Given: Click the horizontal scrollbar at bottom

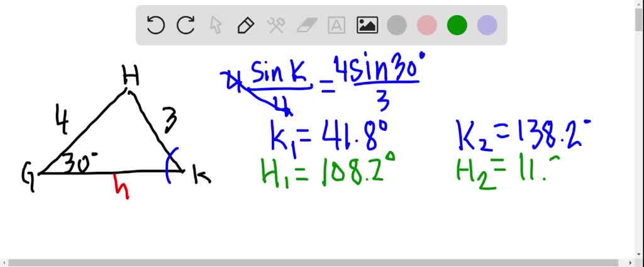Looking at the screenshot, I should pyautogui.click(x=313, y=263).
